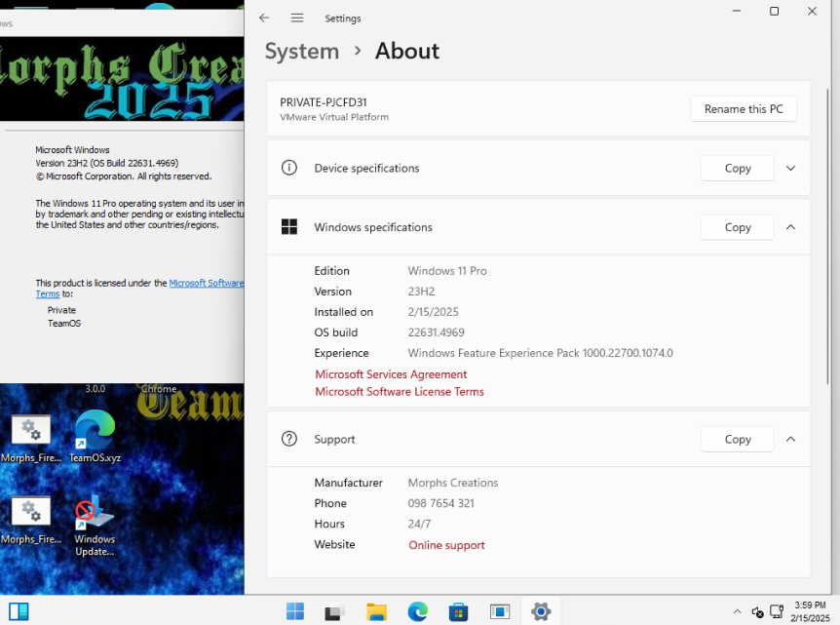
Task: Collapse the Windows specifications section
Action: pos(790,227)
